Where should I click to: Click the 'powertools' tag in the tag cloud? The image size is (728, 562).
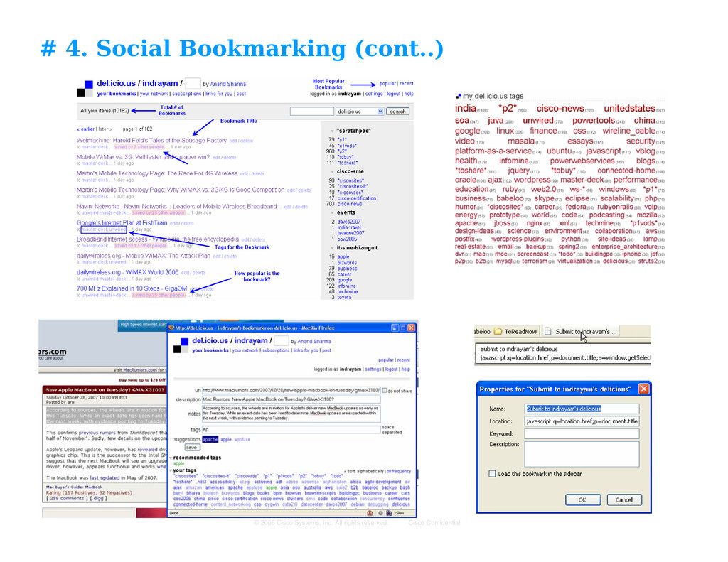594,121
